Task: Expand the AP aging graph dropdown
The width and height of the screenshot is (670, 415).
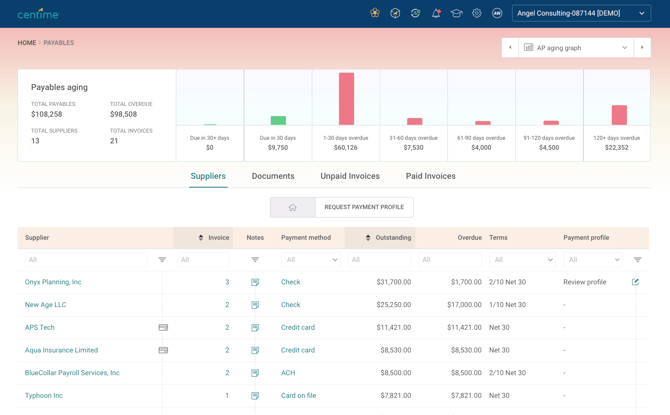Action: tap(576, 47)
